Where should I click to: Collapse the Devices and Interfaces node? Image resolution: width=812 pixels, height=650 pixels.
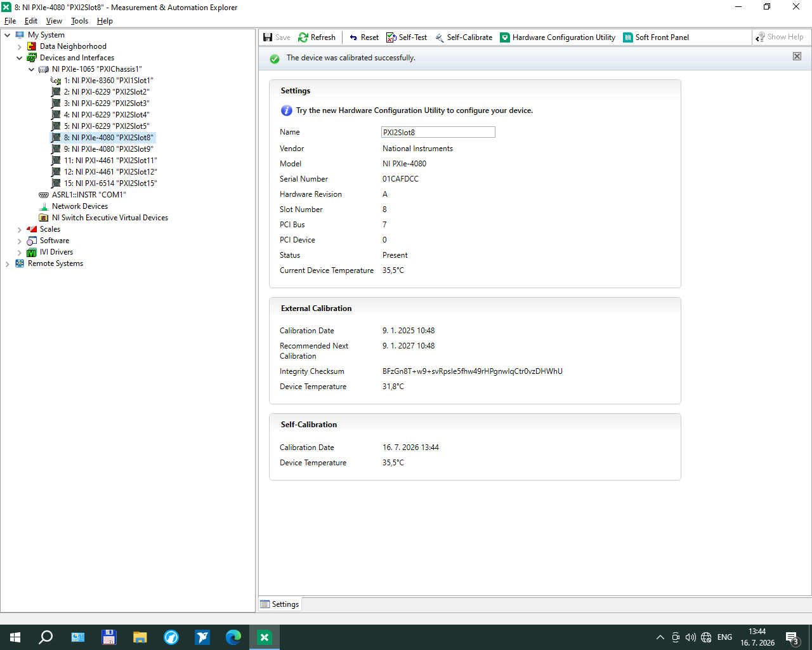click(20, 58)
